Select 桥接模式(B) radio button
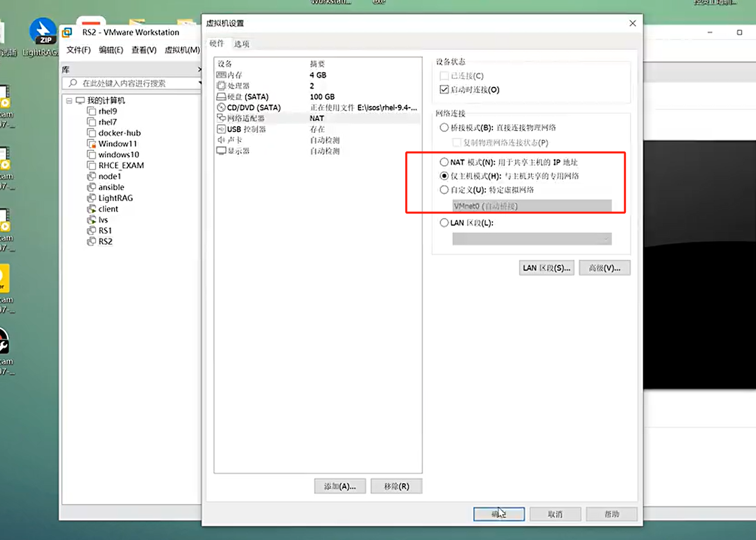Screen dimensions: 756x540 (444, 127)
